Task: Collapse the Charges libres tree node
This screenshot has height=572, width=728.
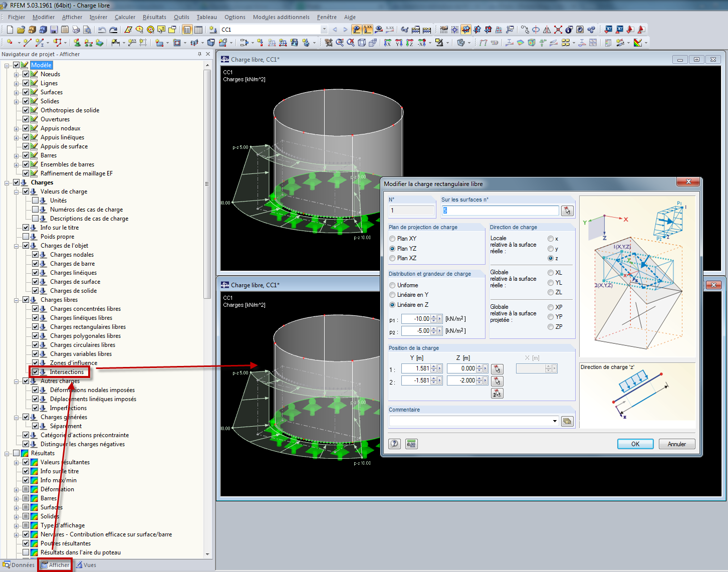Action: [17, 300]
